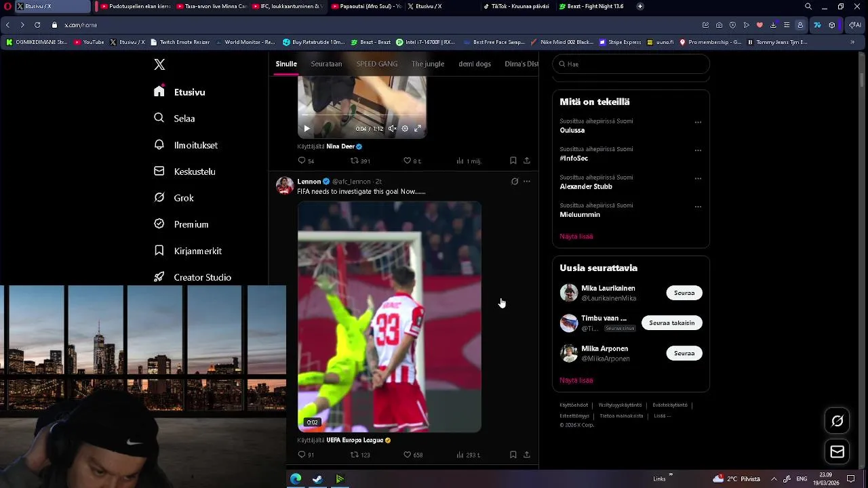This screenshot has height=488, width=868.
Task: Play the FIFA goal video thumbnail
Action: coord(389,317)
